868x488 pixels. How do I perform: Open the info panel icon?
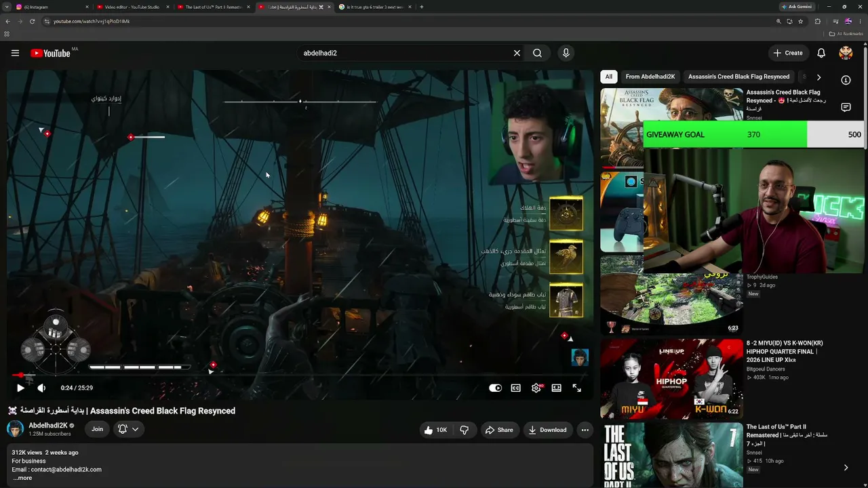coord(846,80)
